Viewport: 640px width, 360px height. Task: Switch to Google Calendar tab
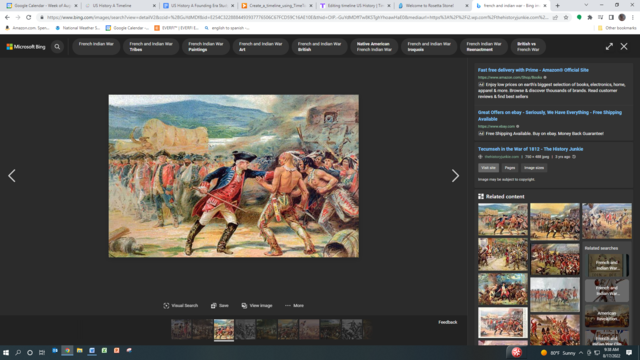tap(42, 6)
